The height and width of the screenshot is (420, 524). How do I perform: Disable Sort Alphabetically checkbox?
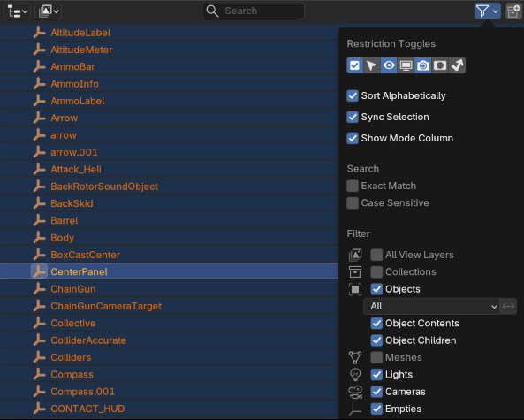point(353,95)
